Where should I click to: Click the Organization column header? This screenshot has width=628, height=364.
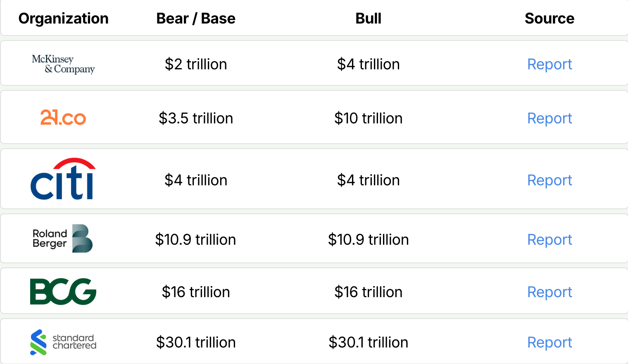64,19
